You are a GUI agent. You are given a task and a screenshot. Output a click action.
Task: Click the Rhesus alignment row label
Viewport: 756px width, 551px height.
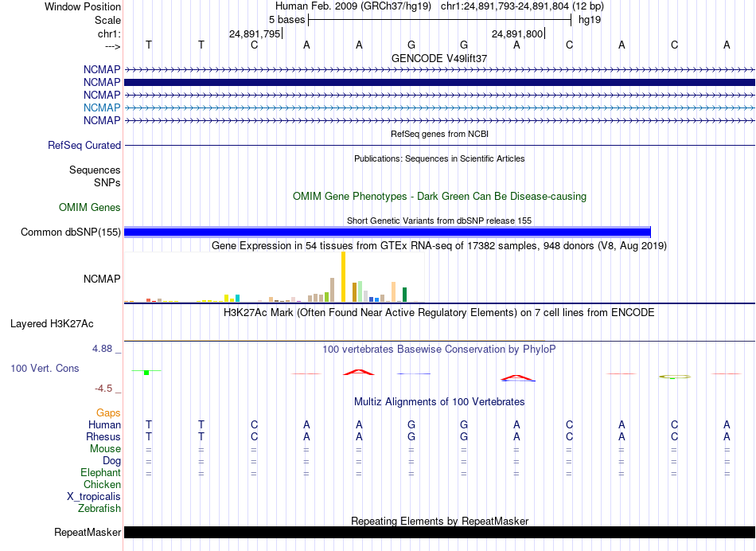point(103,436)
